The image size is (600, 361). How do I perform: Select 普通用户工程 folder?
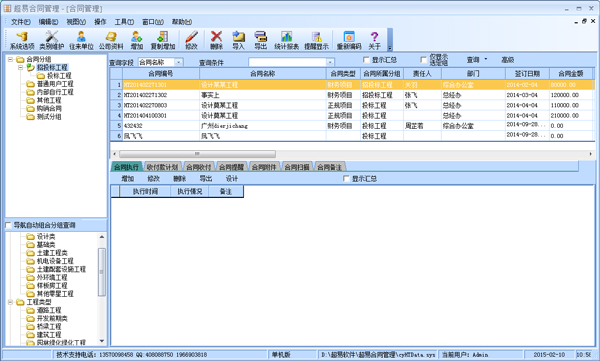55,84
